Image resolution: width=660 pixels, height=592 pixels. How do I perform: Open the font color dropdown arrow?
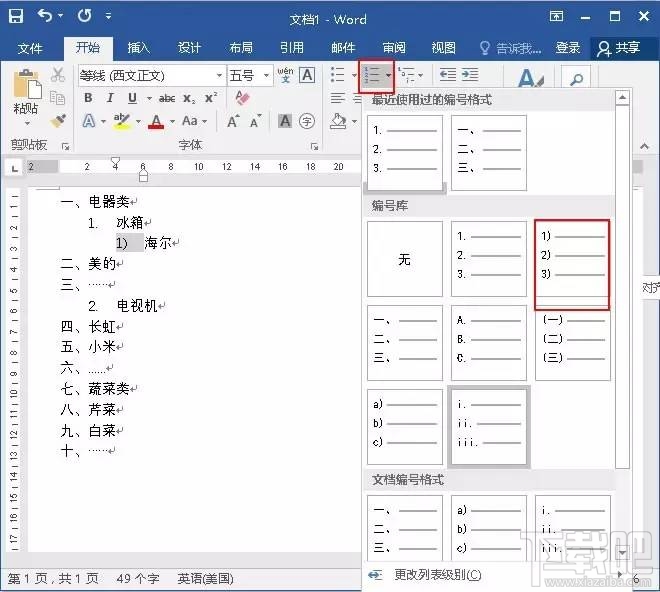pos(172,122)
